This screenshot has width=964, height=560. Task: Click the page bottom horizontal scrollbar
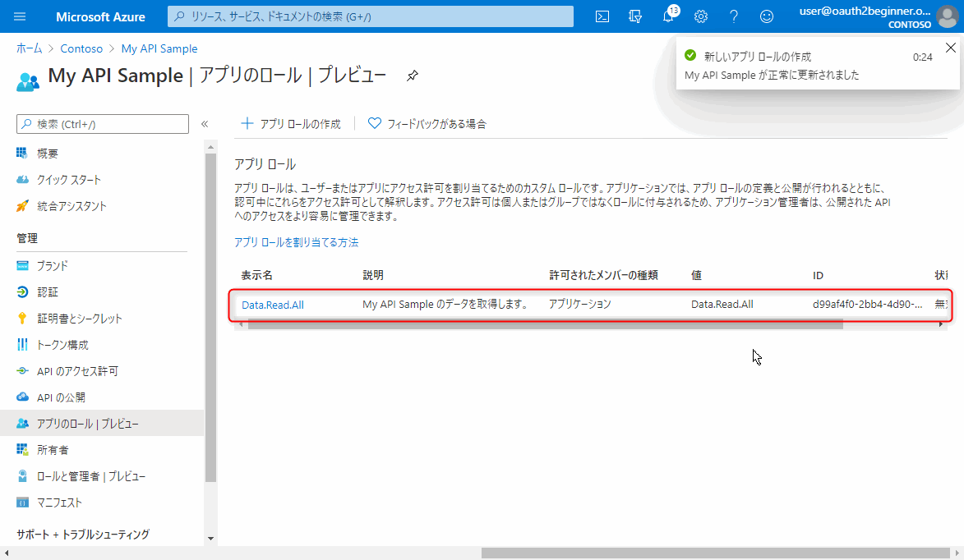(x=716, y=553)
